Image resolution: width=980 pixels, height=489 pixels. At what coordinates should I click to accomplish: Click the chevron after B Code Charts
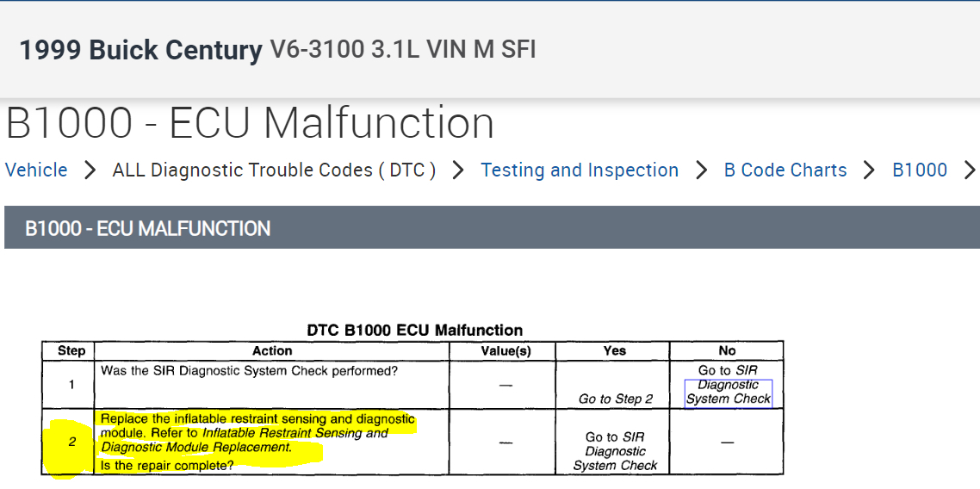click(870, 170)
